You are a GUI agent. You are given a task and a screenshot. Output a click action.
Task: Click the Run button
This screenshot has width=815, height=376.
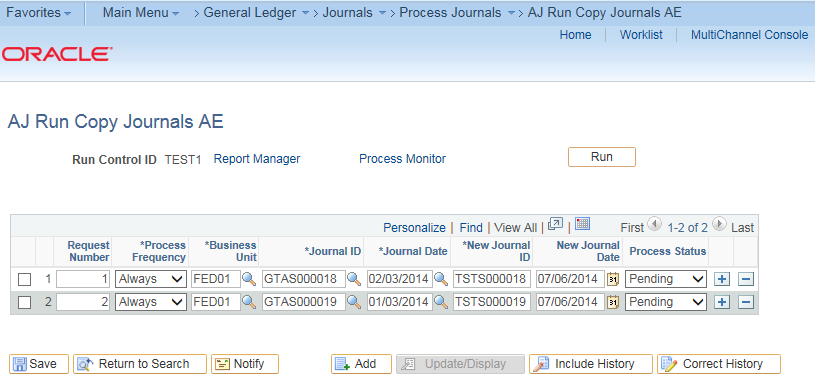tap(602, 157)
